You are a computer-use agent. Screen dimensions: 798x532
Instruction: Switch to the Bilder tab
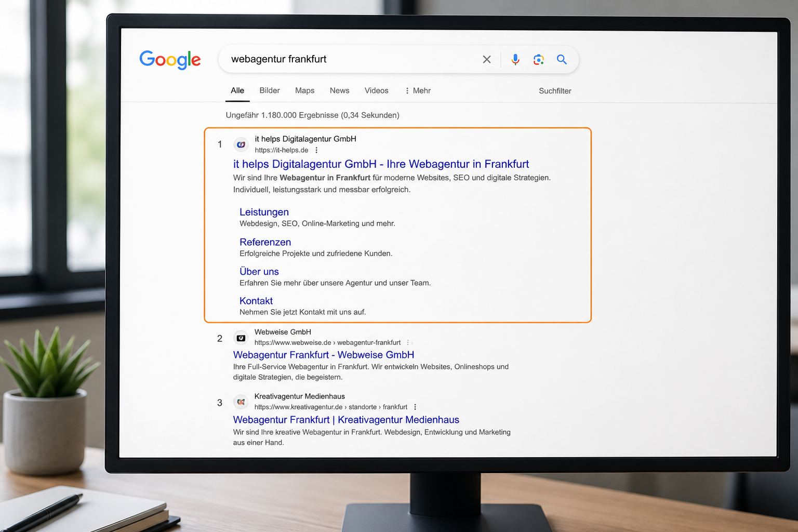tap(270, 90)
